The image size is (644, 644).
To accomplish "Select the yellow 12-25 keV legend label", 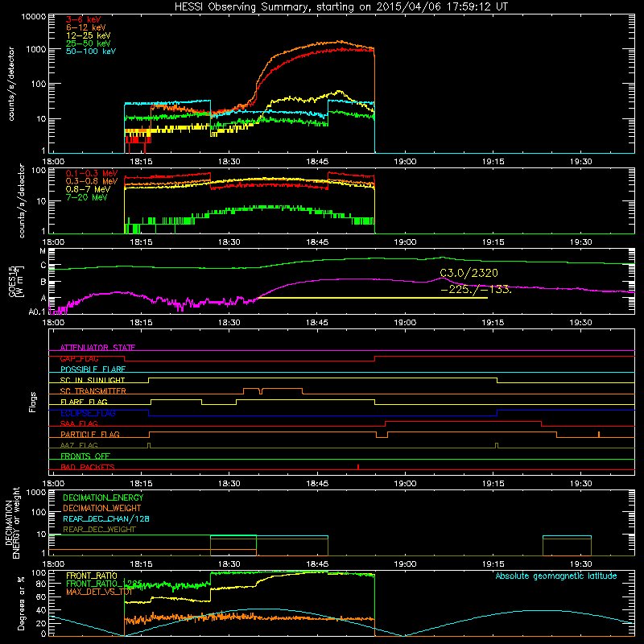I will [x=89, y=35].
